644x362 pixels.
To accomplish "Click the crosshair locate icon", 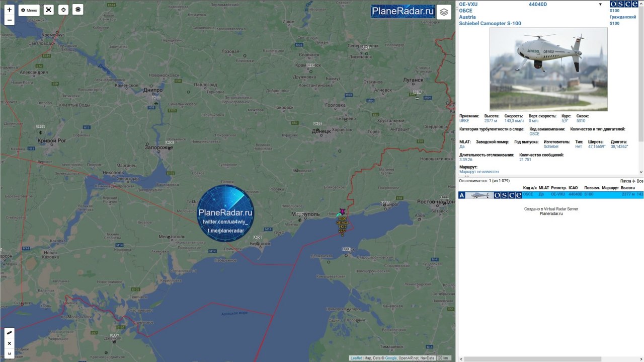I will pos(63,10).
